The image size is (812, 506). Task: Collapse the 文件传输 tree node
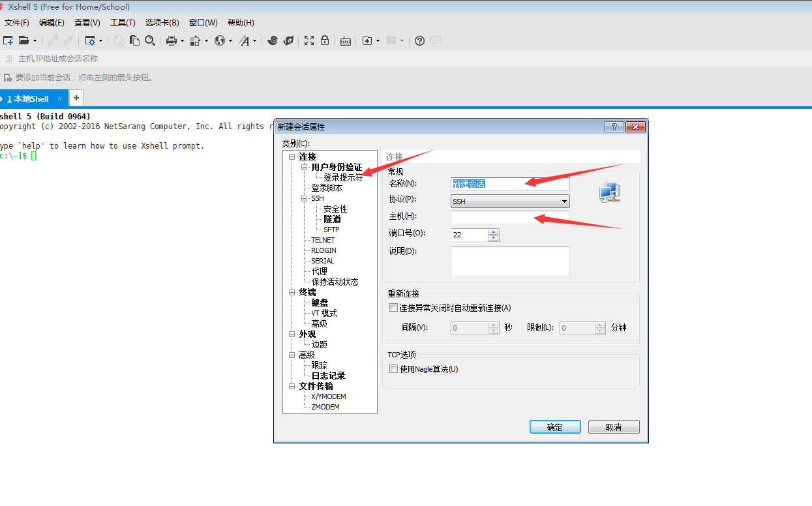coord(292,386)
